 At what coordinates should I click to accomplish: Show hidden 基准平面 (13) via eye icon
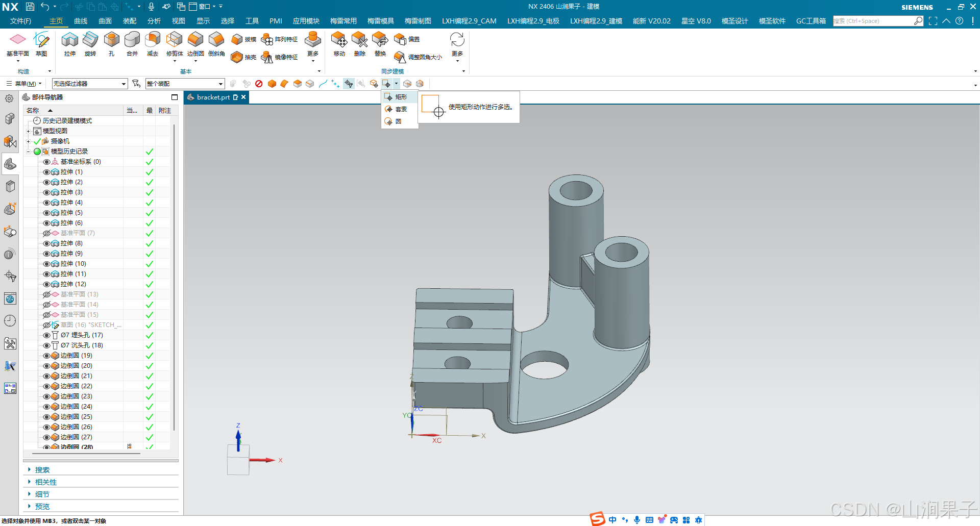[x=46, y=294]
